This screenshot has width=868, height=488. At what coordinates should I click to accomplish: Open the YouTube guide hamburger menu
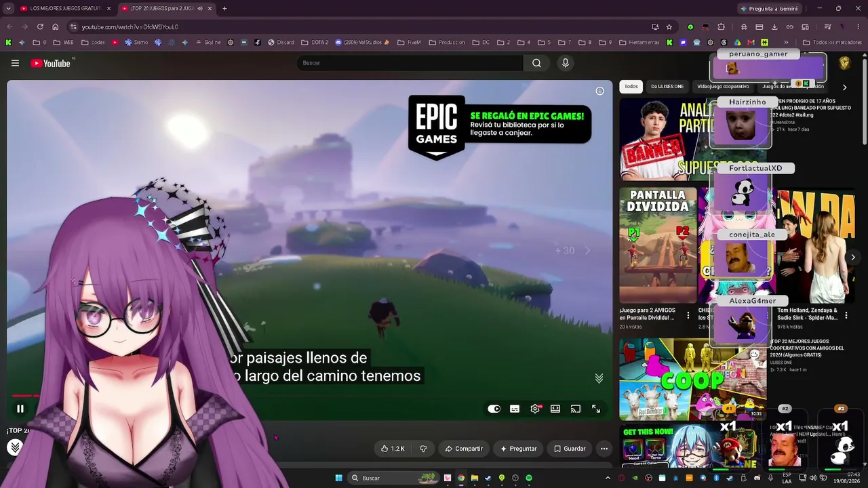click(x=15, y=63)
